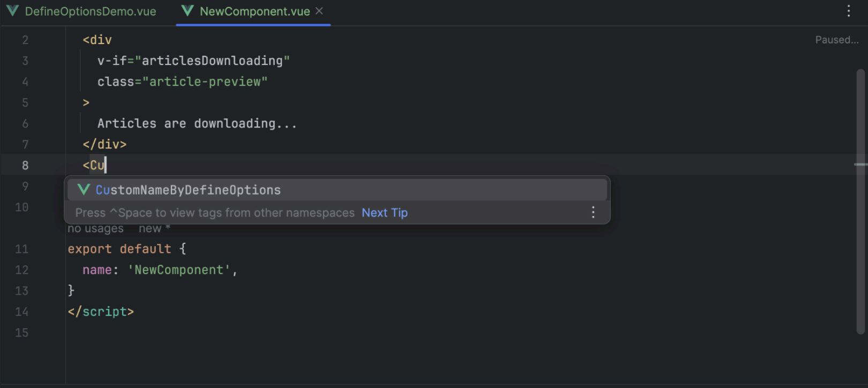
Task: Click the 'new *' author inlay hint
Action: tap(154, 229)
